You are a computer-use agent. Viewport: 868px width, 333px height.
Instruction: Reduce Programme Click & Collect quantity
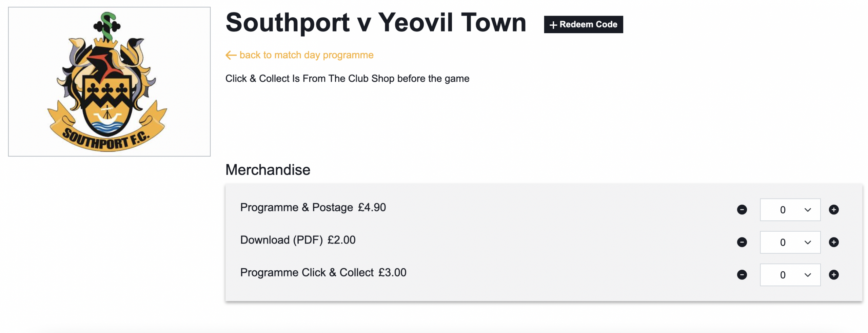[x=742, y=275]
